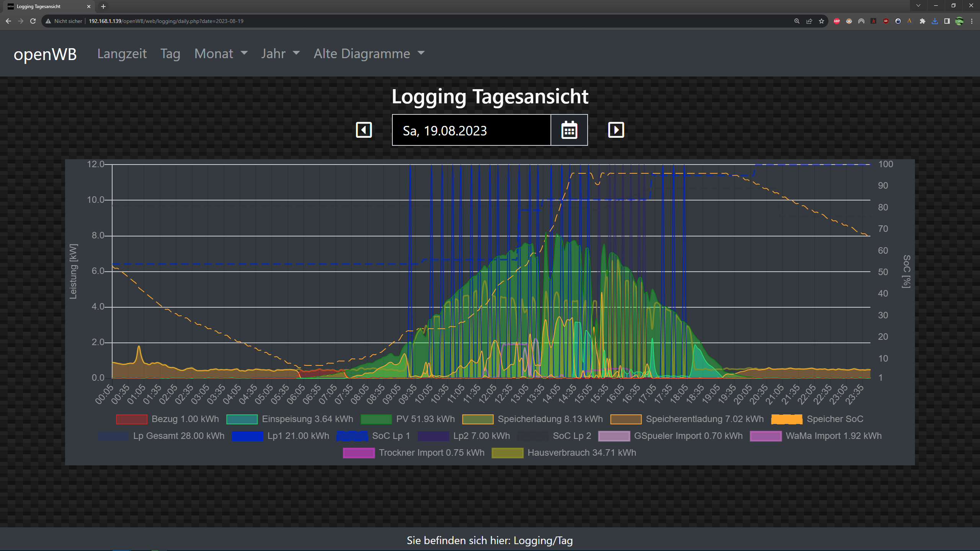
Task: Click the date field showing Sa, 19.08.2023
Action: click(x=471, y=130)
